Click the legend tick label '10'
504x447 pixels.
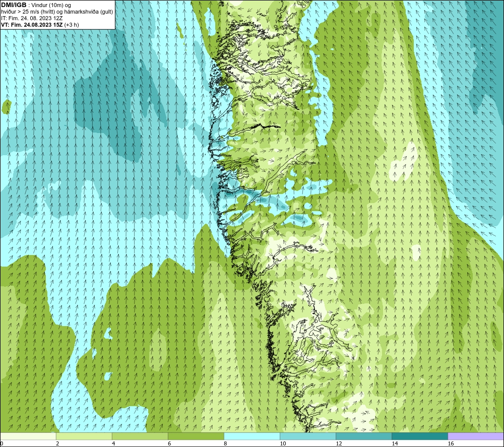click(x=283, y=444)
